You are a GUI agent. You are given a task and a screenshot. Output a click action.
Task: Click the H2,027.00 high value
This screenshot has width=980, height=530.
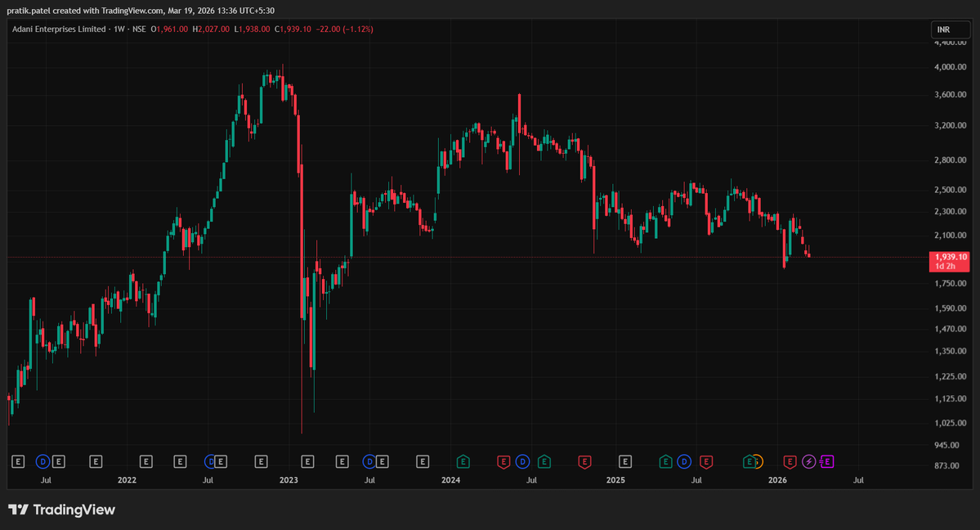click(x=211, y=29)
